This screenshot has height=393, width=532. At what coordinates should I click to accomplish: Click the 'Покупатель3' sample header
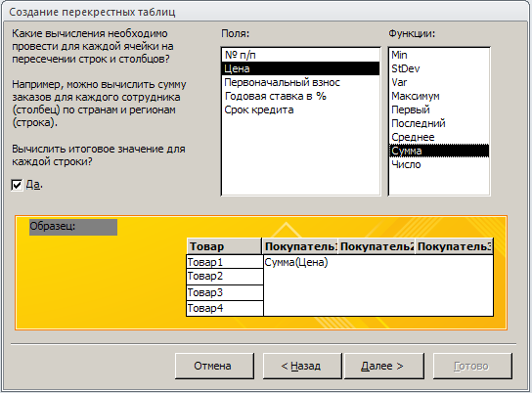click(454, 246)
